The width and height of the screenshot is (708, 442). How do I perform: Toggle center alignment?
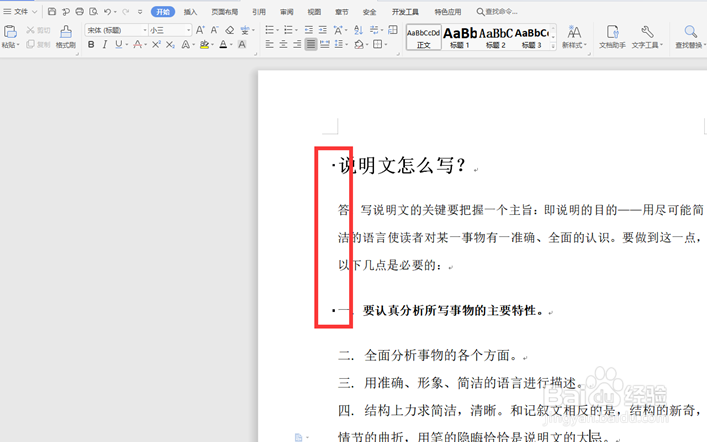point(283,44)
